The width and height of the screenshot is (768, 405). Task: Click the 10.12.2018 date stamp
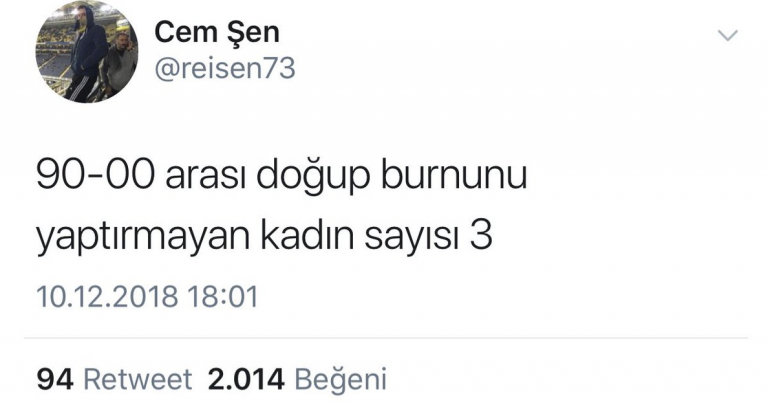(x=107, y=297)
